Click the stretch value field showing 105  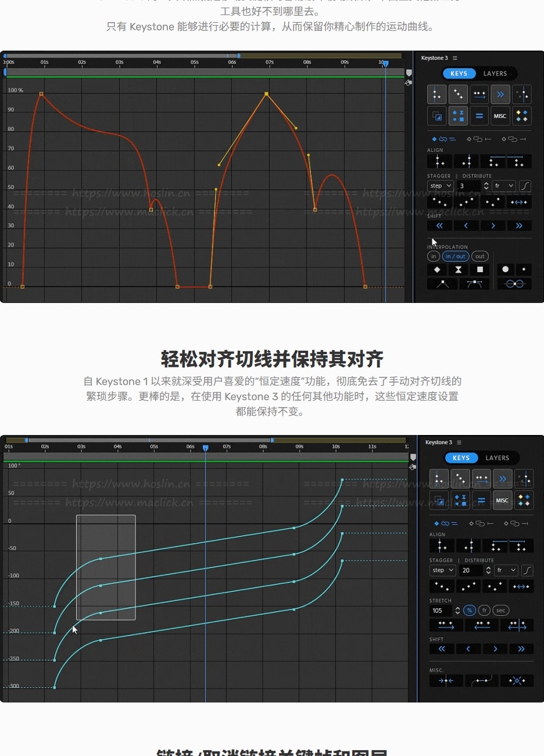coord(442,611)
